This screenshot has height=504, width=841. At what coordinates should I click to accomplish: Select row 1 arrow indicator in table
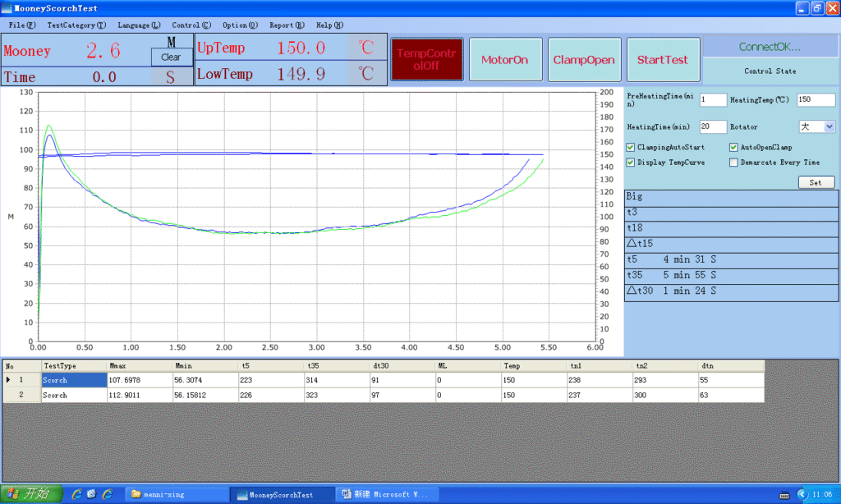point(10,380)
